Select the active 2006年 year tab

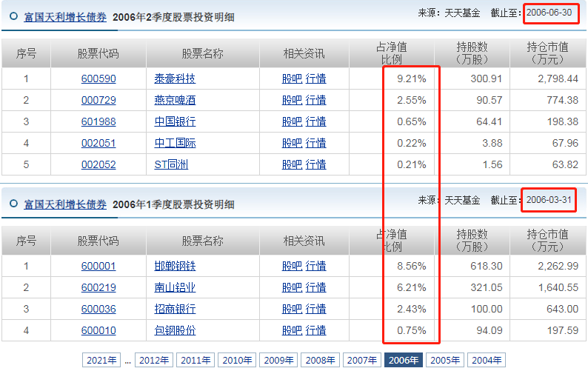pyautogui.click(x=404, y=360)
